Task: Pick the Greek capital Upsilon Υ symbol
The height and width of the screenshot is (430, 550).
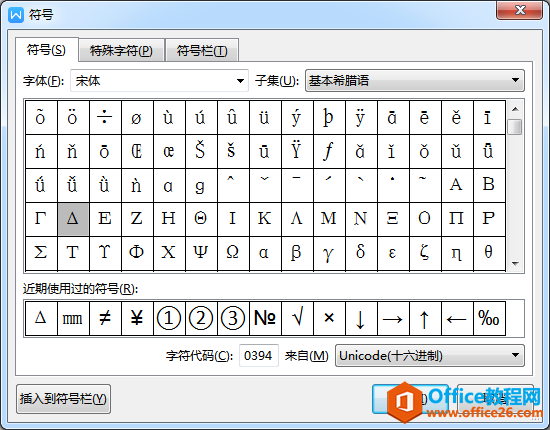Action: click(105, 253)
